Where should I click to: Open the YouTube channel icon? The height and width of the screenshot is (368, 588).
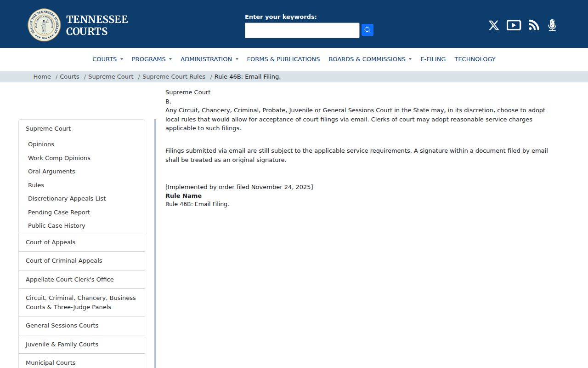[x=514, y=25]
